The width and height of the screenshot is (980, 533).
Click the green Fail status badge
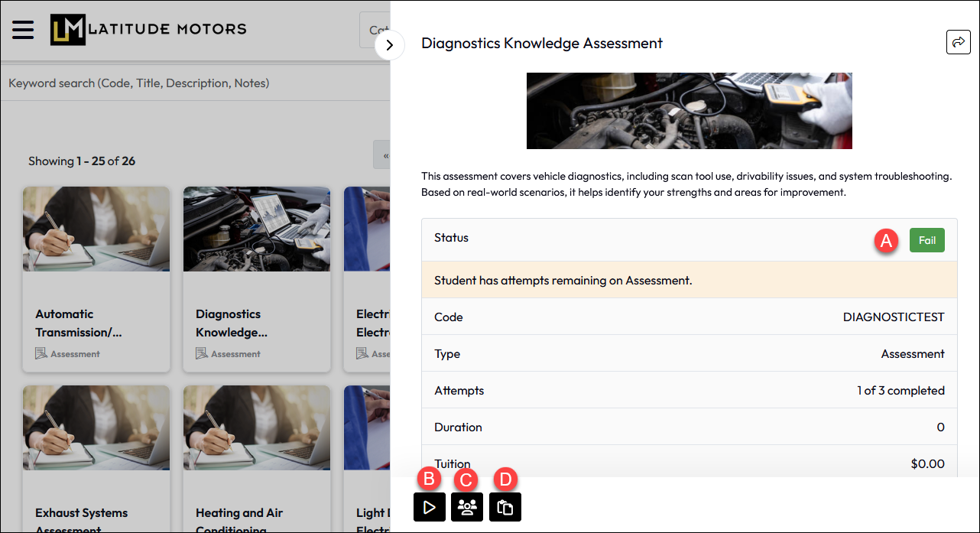(926, 240)
